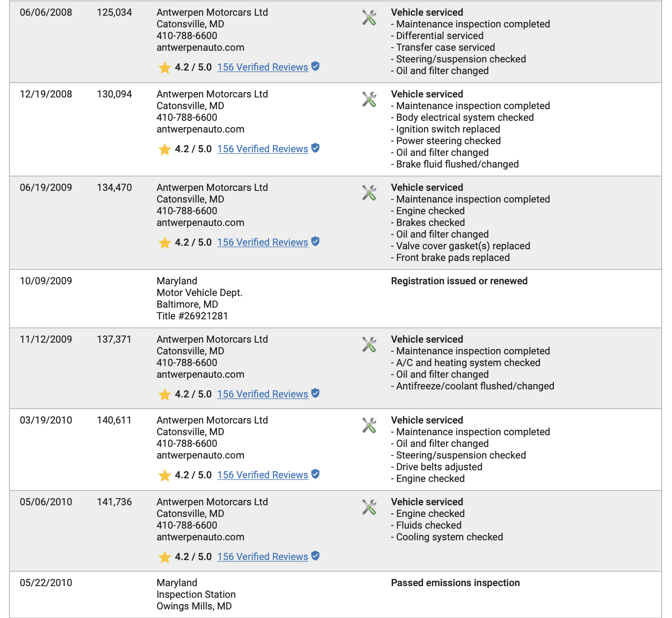Open 156 Verified Reviews for 03/19/2010 entry
Viewport: 672px width, 618px height.
coord(263,475)
